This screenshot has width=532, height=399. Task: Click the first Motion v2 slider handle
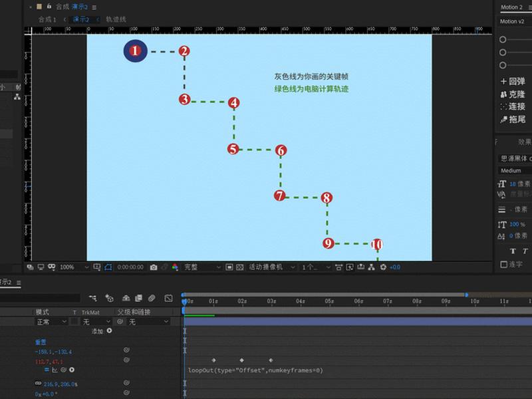tap(503, 40)
